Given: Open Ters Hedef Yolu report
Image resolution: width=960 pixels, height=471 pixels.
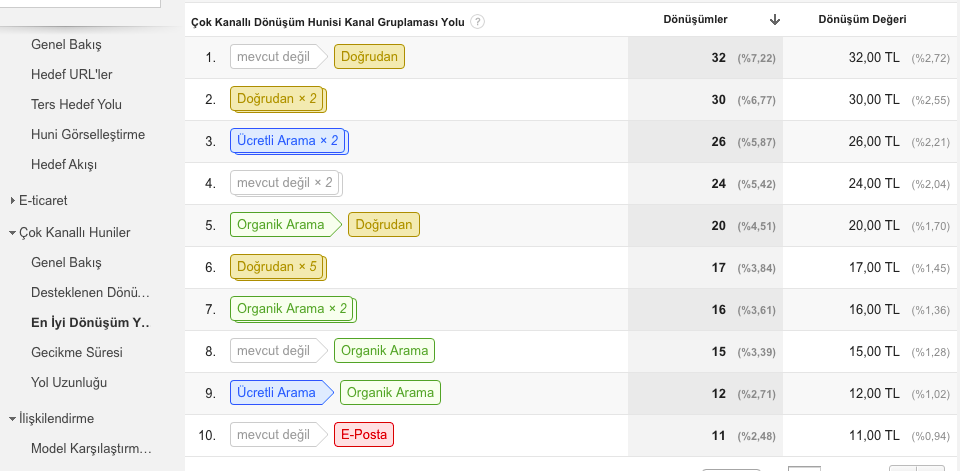Looking at the screenshot, I should pyautogui.click(x=77, y=104).
